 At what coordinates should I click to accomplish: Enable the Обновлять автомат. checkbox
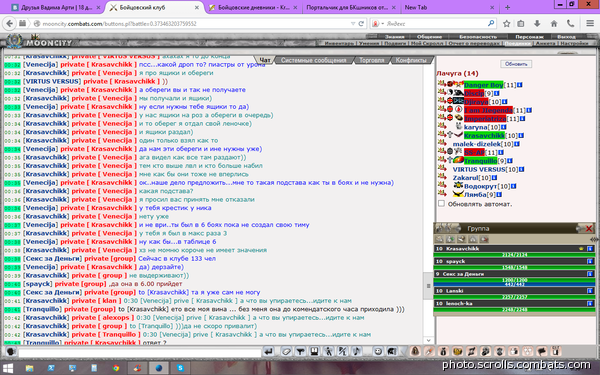click(x=441, y=204)
